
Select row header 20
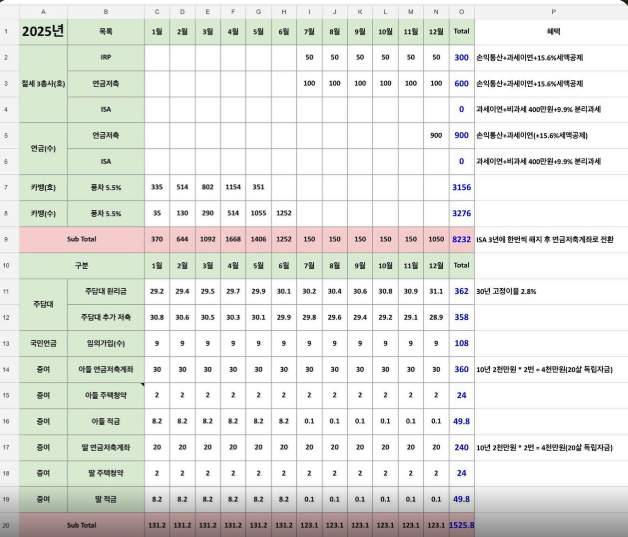[x=6, y=525]
